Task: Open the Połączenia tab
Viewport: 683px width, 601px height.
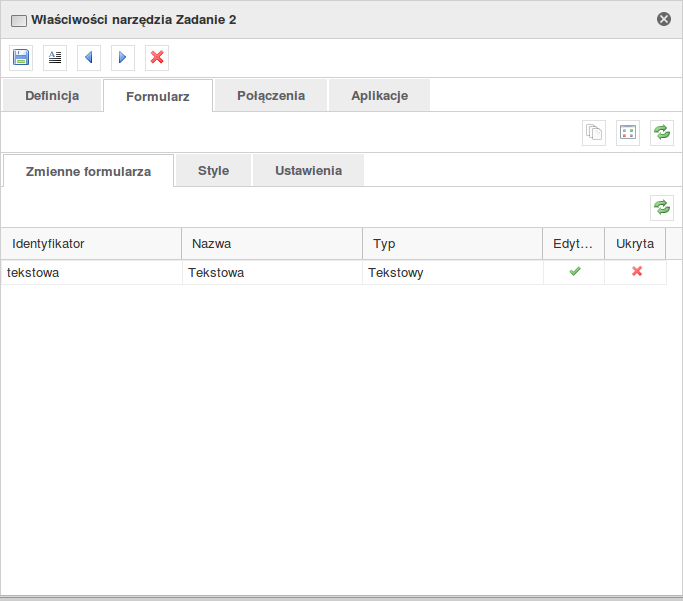Action: click(271, 96)
